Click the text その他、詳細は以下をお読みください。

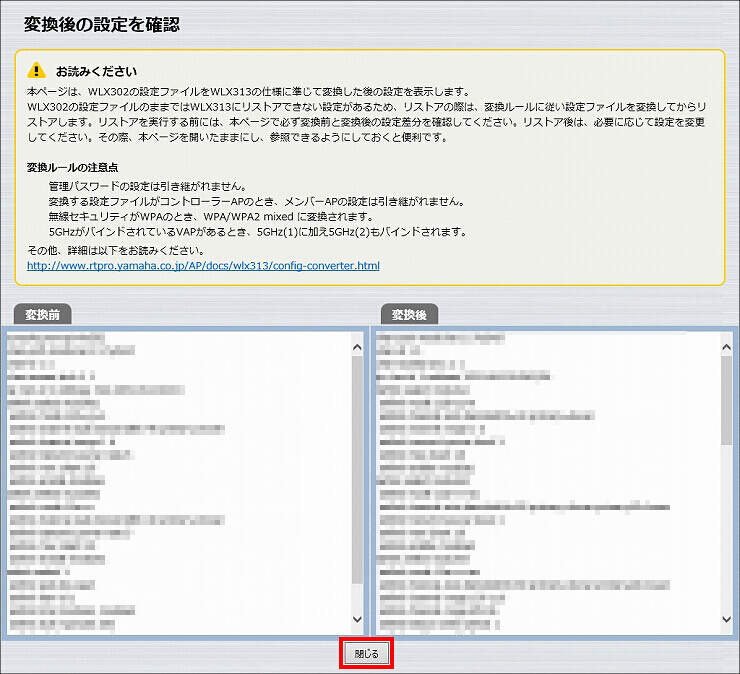(116, 250)
